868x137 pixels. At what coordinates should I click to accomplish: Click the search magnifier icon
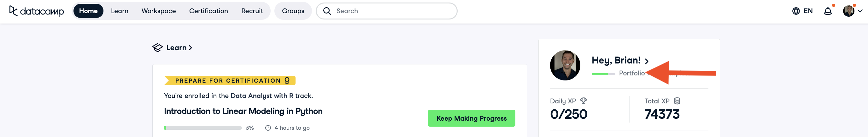[327, 11]
